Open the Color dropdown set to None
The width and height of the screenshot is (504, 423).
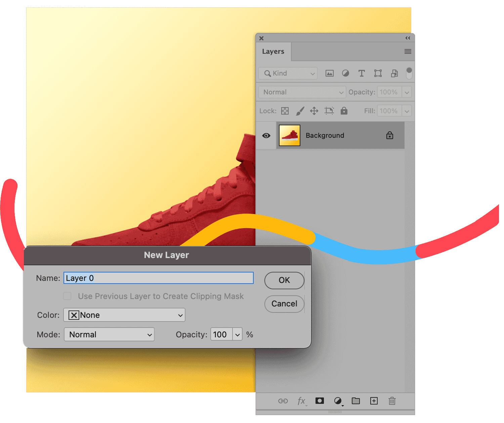[124, 315]
